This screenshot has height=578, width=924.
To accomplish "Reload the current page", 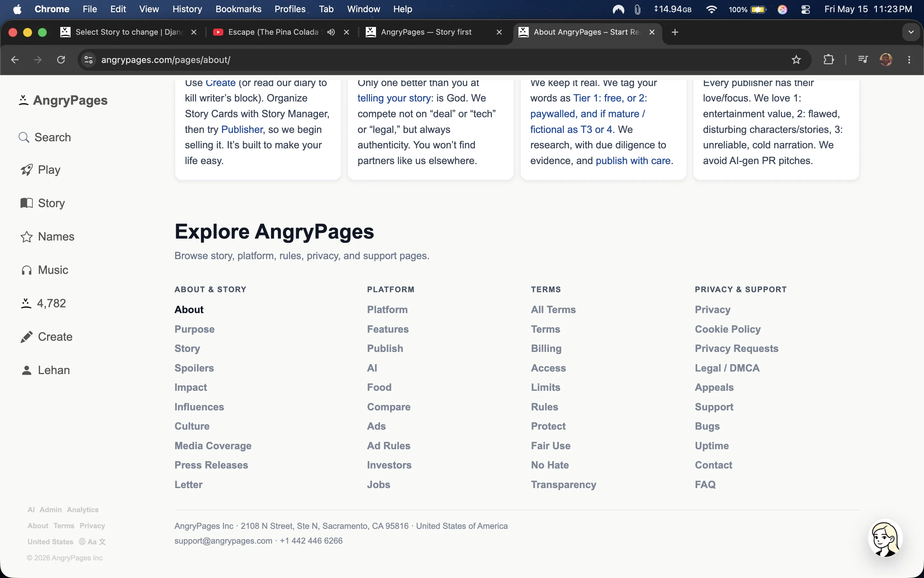I will [61, 60].
